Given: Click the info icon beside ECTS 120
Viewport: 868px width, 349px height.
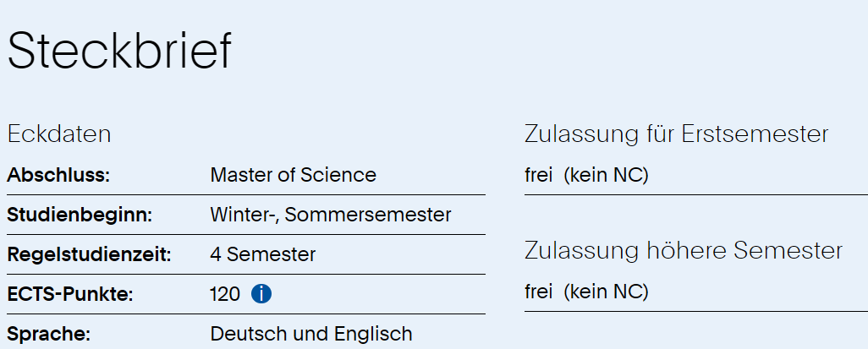Looking at the screenshot, I should (x=261, y=294).
